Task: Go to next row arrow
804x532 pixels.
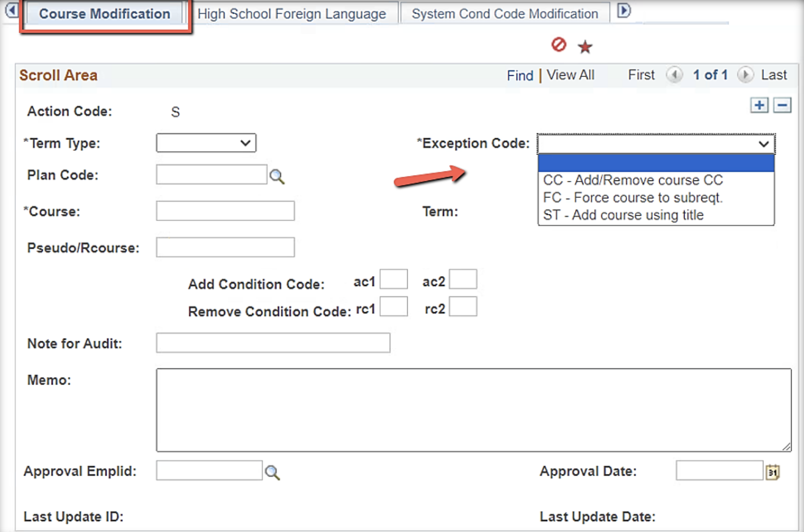Action: click(745, 75)
